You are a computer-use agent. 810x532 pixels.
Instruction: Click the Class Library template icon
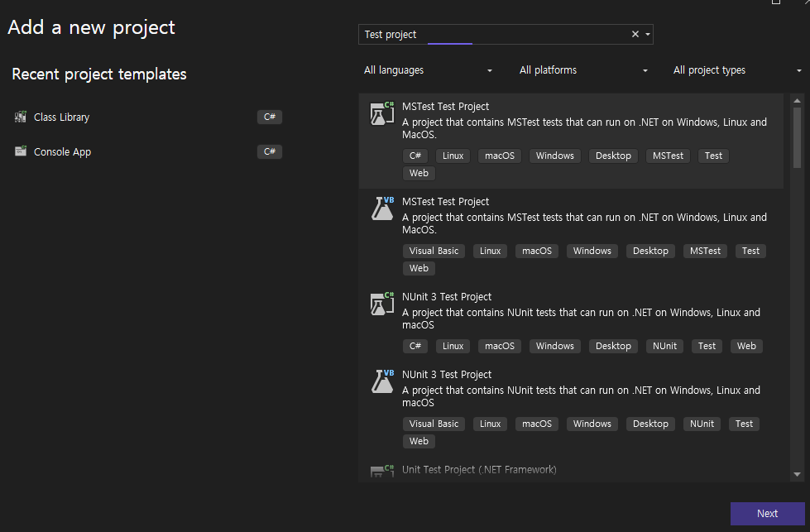coord(21,117)
